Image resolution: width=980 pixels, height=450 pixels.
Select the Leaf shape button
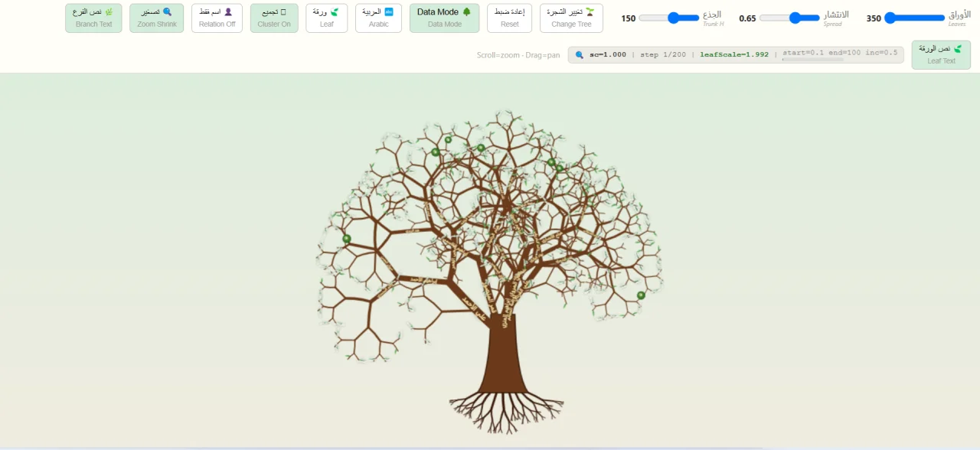[x=326, y=18]
